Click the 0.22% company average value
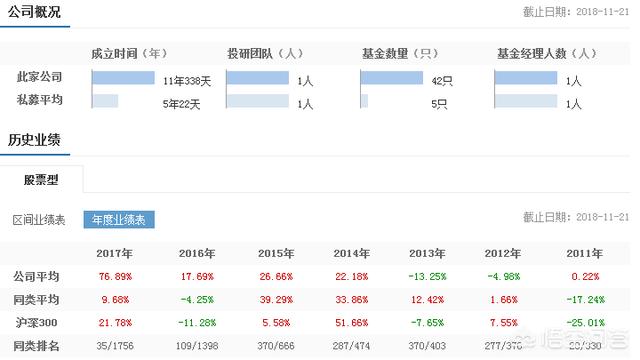640x360 pixels. pyautogui.click(x=585, y=277)
